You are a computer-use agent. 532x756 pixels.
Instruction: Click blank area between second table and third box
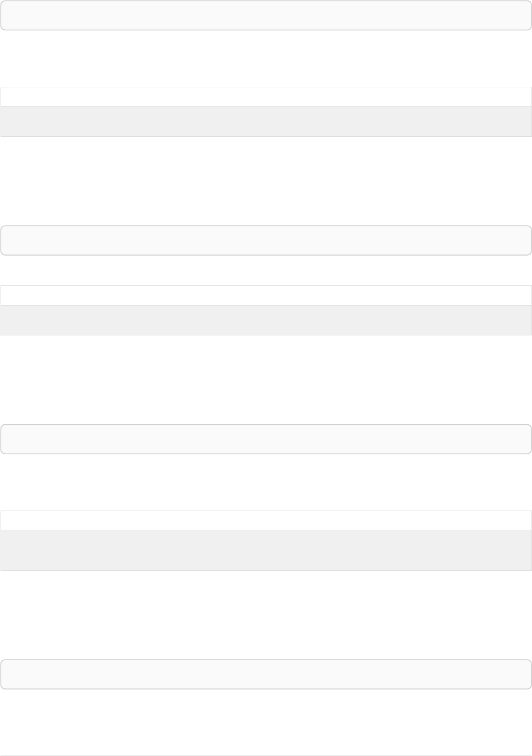(266, 380)
